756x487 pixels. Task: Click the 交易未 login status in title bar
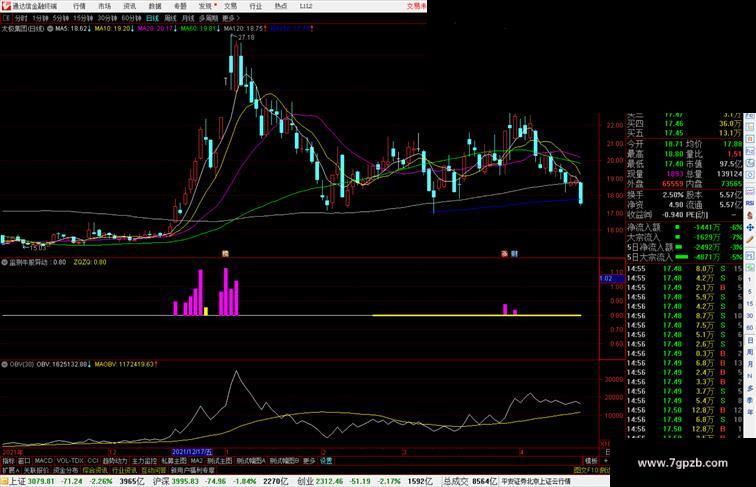pyautogui.click(x=417, y=6)
